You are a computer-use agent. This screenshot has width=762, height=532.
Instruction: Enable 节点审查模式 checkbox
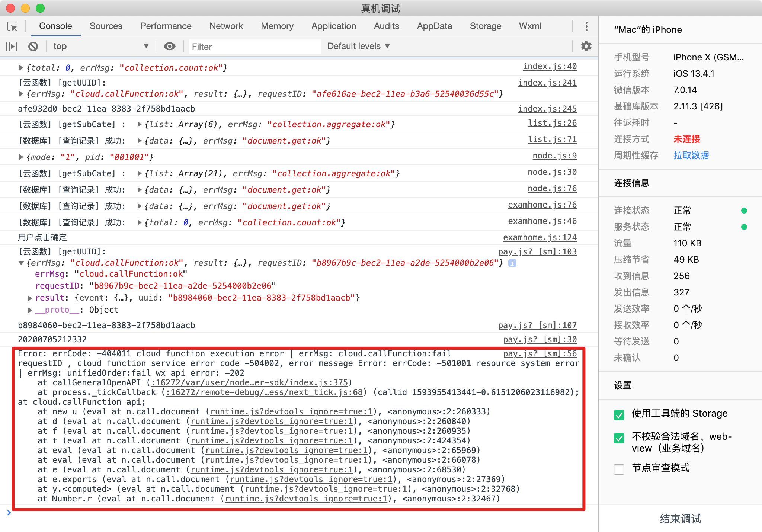click(x=619, y=469)
